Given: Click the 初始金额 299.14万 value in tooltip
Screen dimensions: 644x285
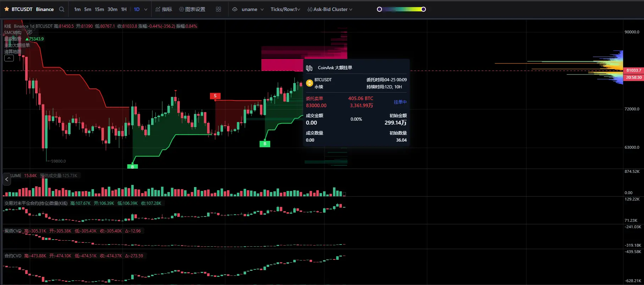Looking at the screenshot, I should click(x=395, y=122).
